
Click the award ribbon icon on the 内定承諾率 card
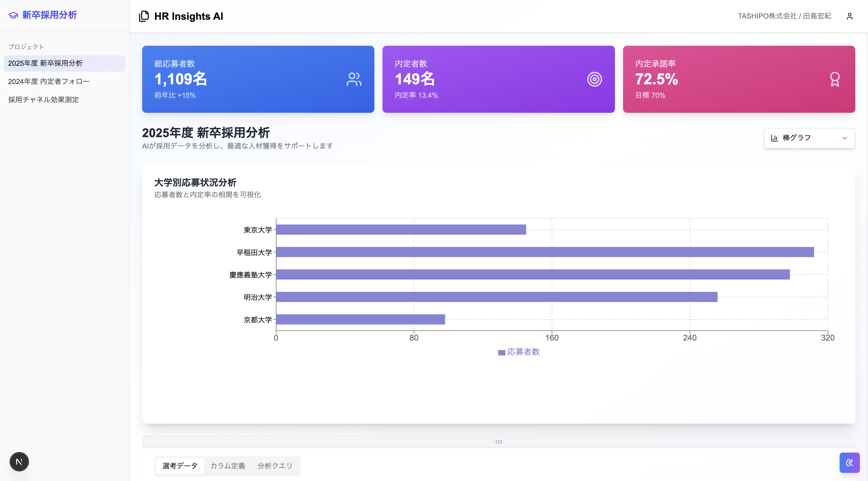pyautogui.click(x=835, y=79)
